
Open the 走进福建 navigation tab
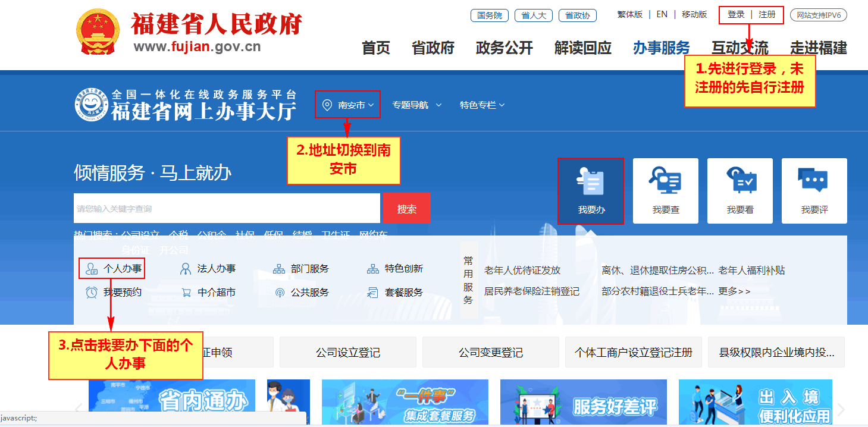coord(819,48)
